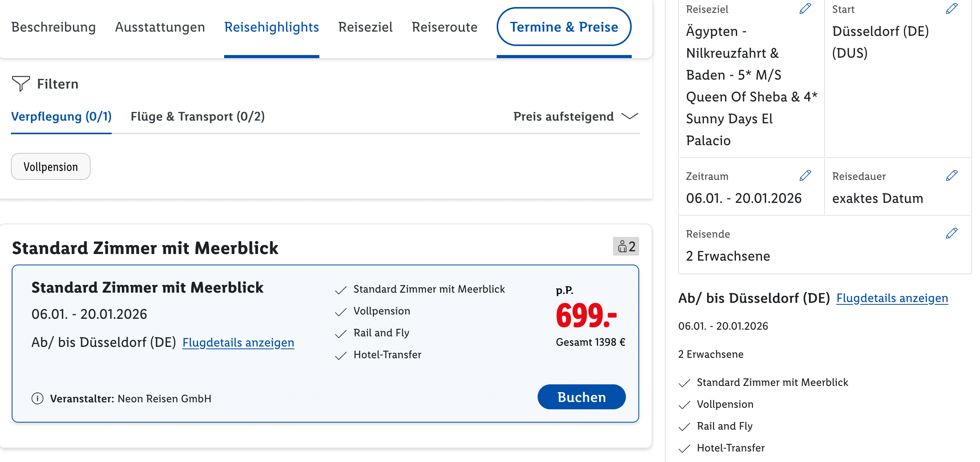Viewport: 980px width, 462px height.
Task: Open Flugdetails anzeigen link in sidebar summary
Action: [x=892, y=298]
